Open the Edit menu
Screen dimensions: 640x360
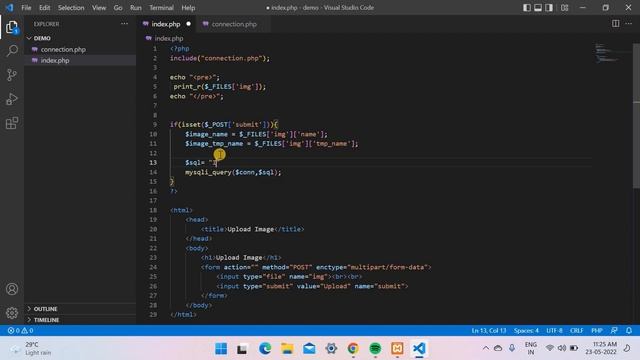tap(44, 7)
